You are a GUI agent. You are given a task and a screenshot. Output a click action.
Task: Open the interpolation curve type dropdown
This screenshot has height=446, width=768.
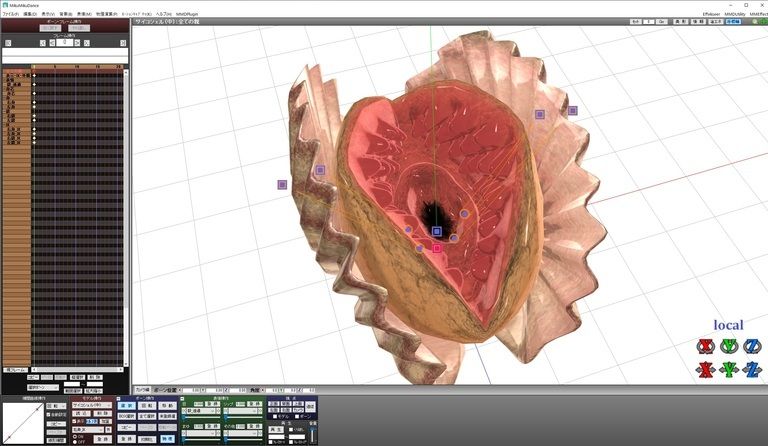coord(56,406)
